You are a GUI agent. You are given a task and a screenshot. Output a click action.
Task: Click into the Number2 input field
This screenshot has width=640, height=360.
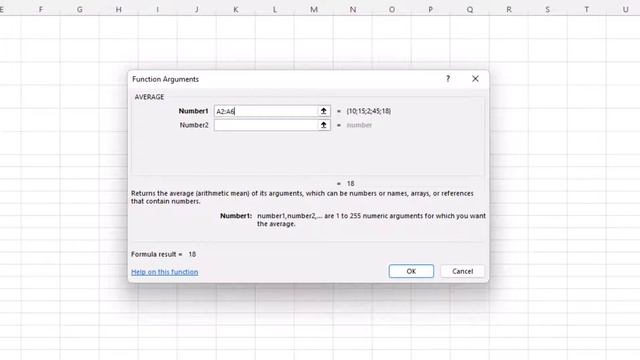[266, 125]
